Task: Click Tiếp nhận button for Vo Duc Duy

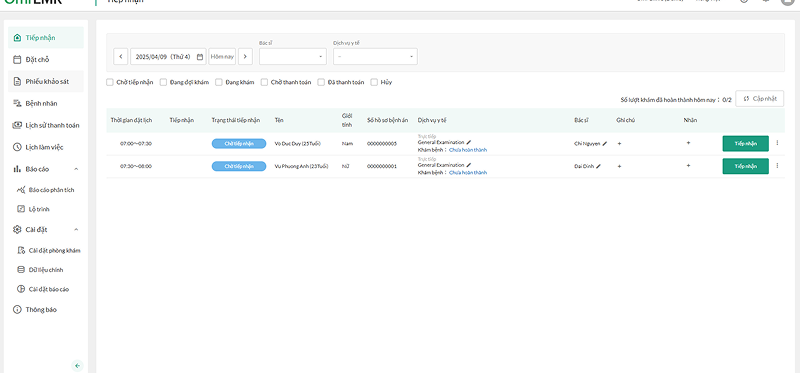Action: pyautogui.click(x=745, y=144)
